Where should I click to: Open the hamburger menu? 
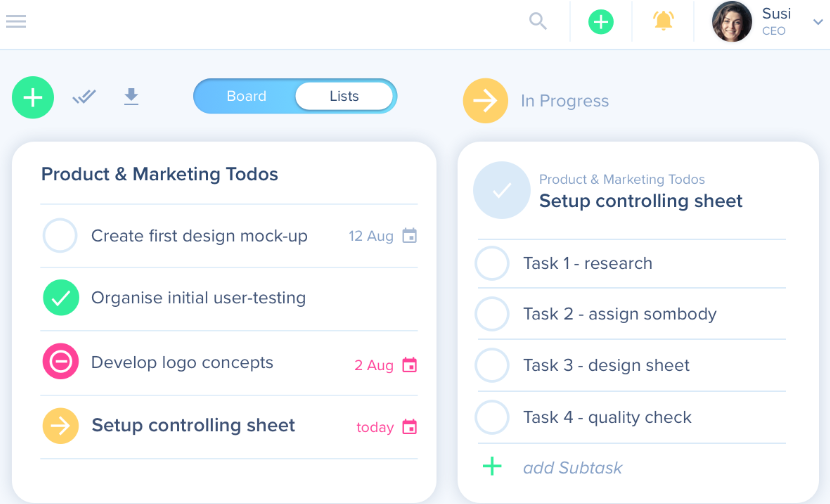click(x=16, y=21)
